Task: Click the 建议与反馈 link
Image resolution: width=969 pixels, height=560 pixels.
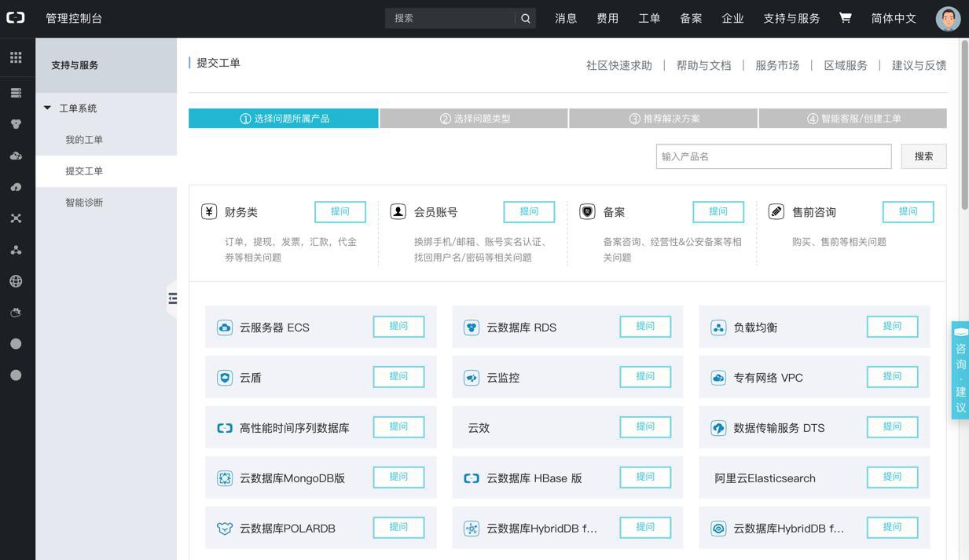Action: tap(919, 65)
